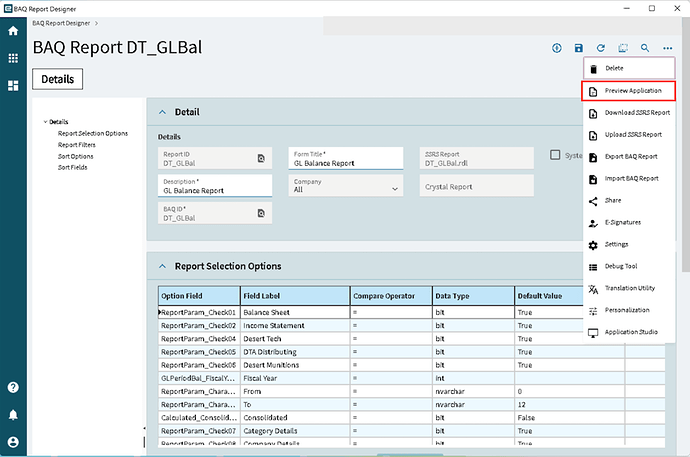Sort by Option Field column header
Viewport: 690px width, 457px height.
point(199,296)
